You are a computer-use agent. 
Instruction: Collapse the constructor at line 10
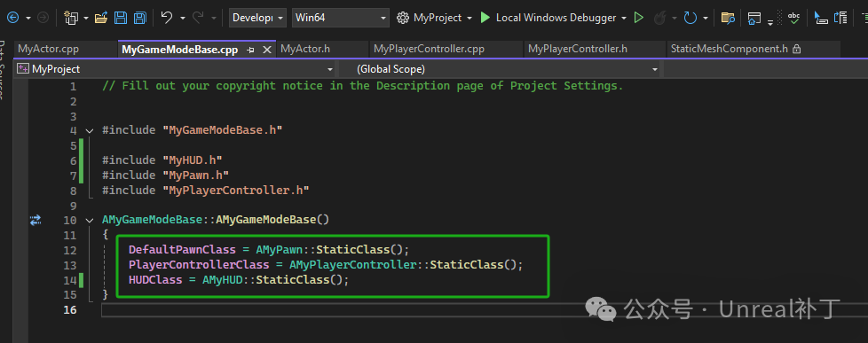(90, 220)
